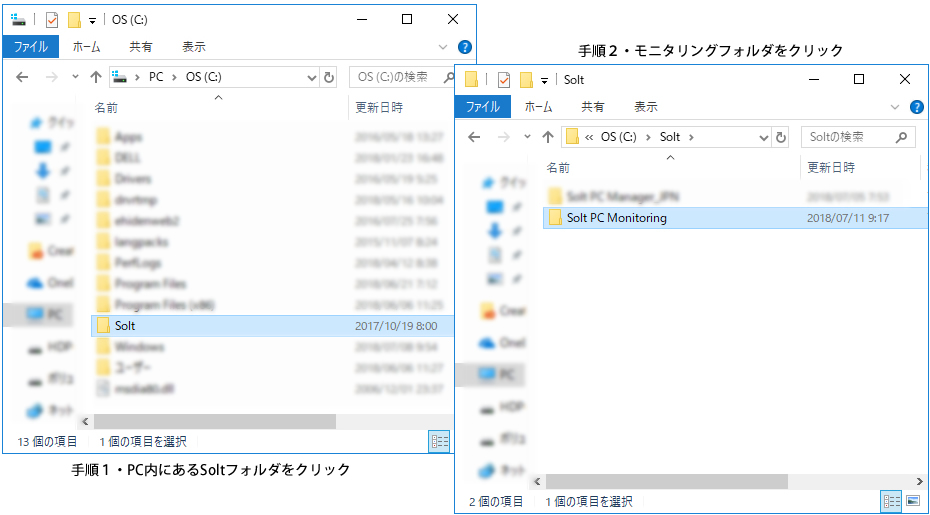The height and width of the screenshot is (515, 930).
Task: Click the ファイル tab in OS (C:) window
Action: (x=31, y=47)
